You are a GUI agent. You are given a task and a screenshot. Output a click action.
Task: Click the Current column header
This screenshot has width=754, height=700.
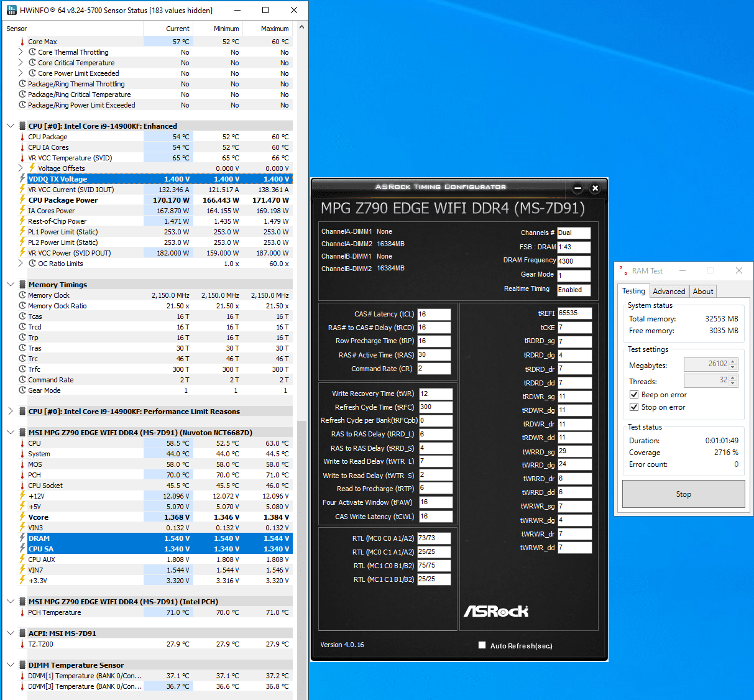pos(168,29)
